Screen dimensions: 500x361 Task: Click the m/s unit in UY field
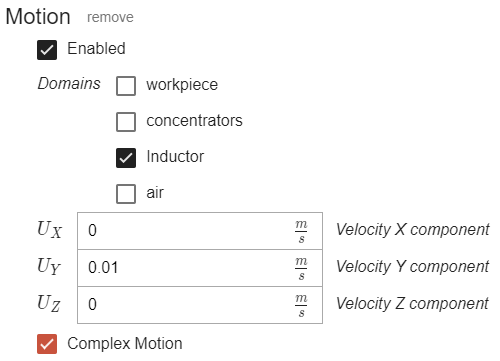click(301, 268)
